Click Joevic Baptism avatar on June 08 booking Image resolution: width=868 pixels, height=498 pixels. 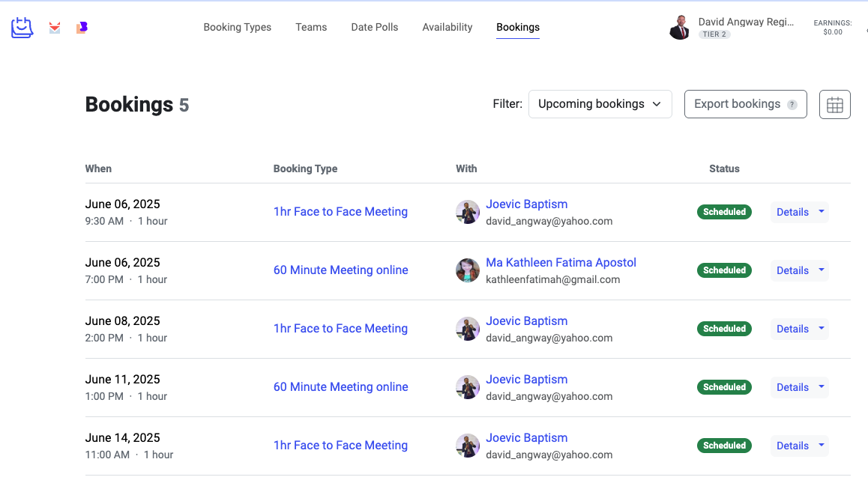tap(468, 329)
